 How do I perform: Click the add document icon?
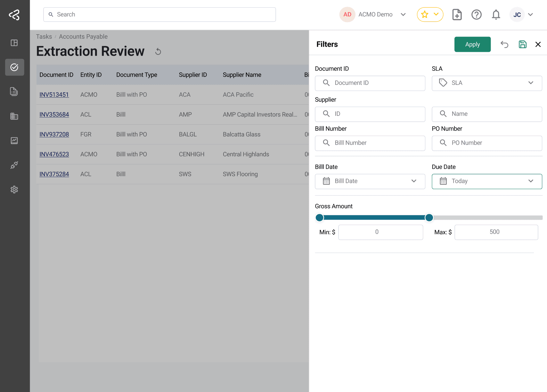click(x=457, y=14)
